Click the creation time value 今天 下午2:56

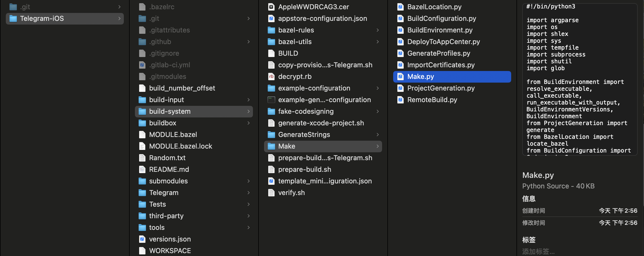point(618,211)
